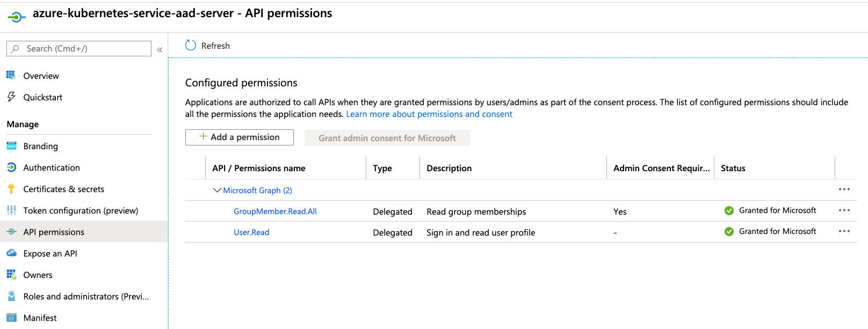This screenshot has height=329, width=868.
Task: Focus the Search (Cmd+/) input field
Action: 79,48
